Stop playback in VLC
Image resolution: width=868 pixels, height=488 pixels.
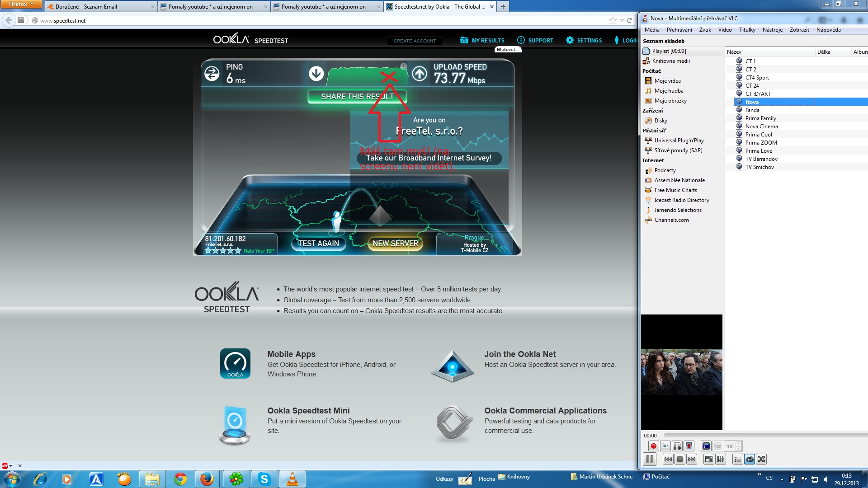tap(680, 459)
